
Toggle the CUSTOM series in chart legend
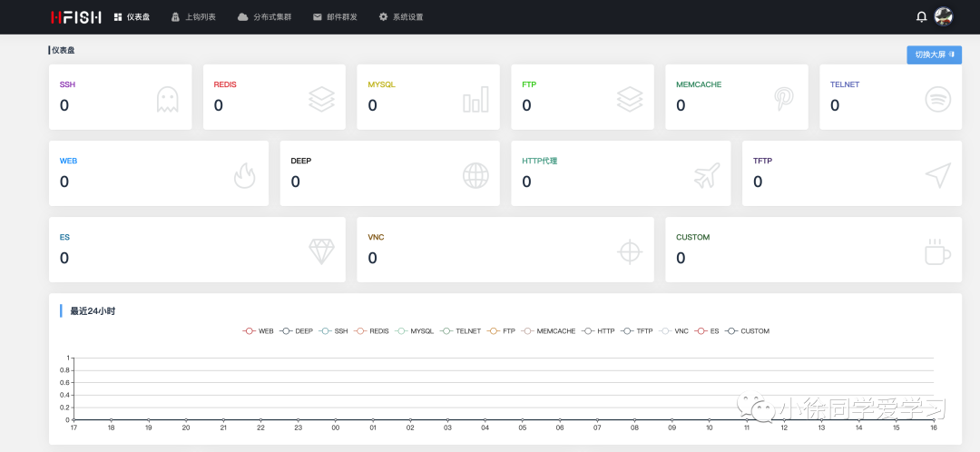click(748, 330)
